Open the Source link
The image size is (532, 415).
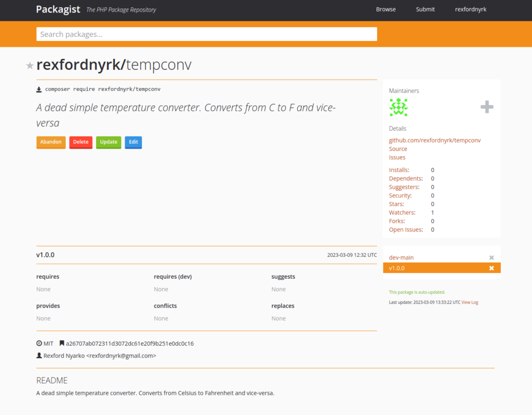398,149
